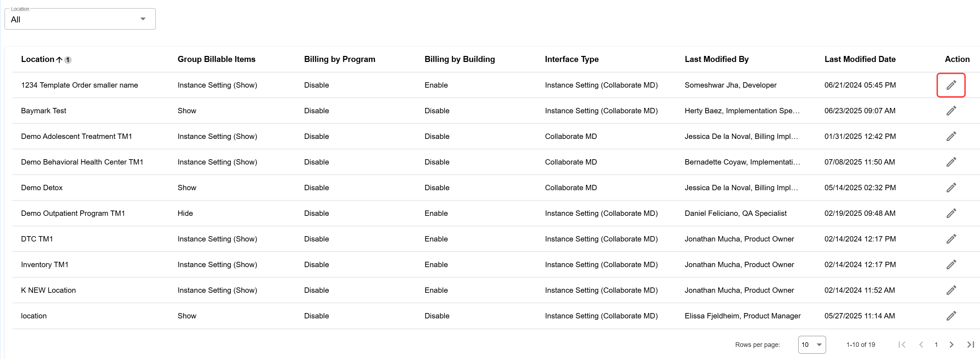Jump to the first page of results
Viewport: 980px width, 359px height.
click(x=902, y=344)
